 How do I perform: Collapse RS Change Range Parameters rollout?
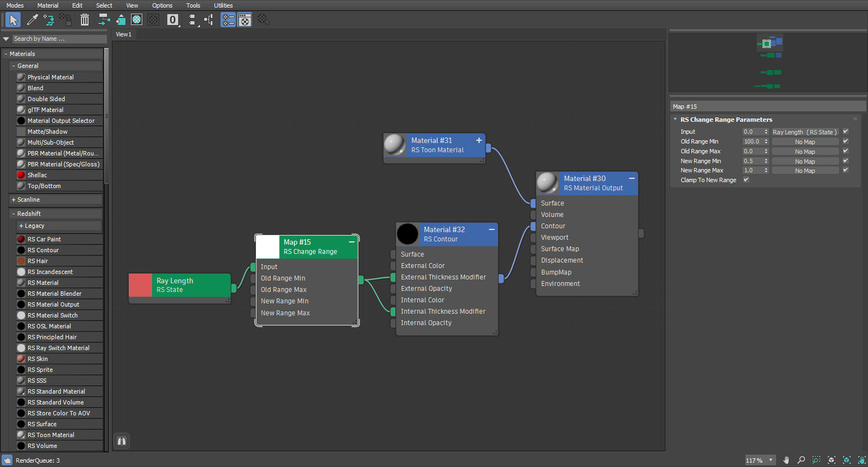coord(675,120)
